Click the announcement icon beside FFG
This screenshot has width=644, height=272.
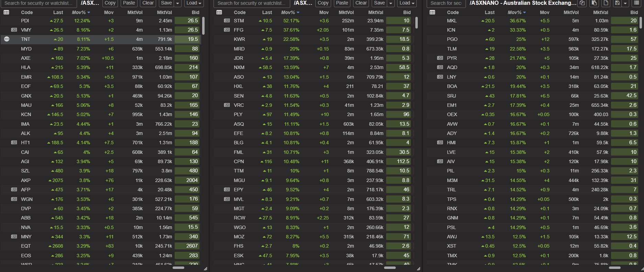(227, 30)
